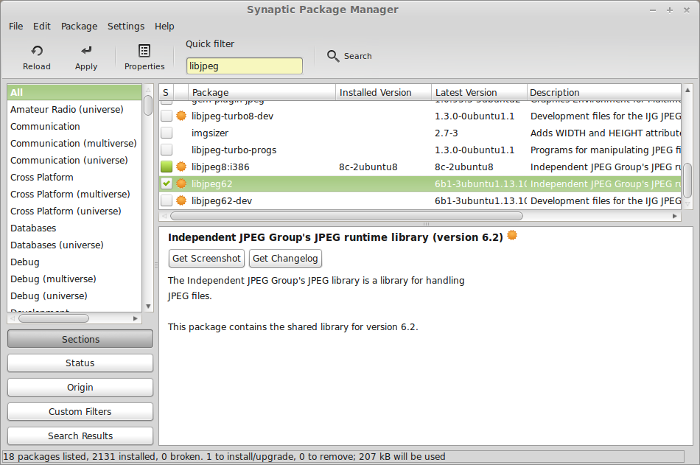Sort by the Package column header
The height and width of the screenshot is (465, 700).
click(262, 92)
